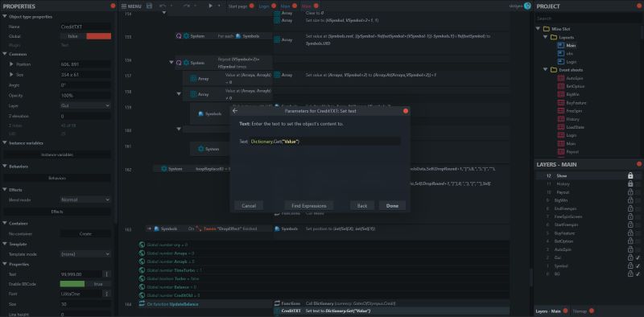Screen dimensions: 644x317
Task: Click the red Global toggle swatch
Action: pos(98,36)
